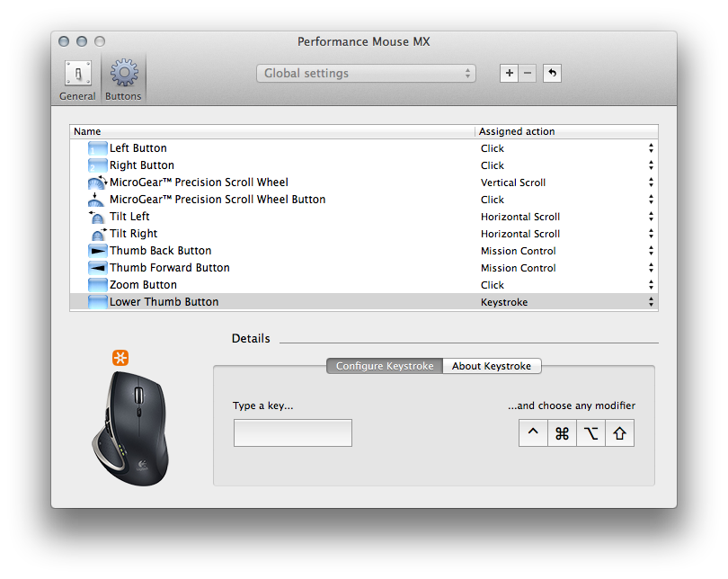Image resolution: width=728 pixels, height=579 pixels.
Task: Toggle the Shift modifier key
Action: (619, 433)
